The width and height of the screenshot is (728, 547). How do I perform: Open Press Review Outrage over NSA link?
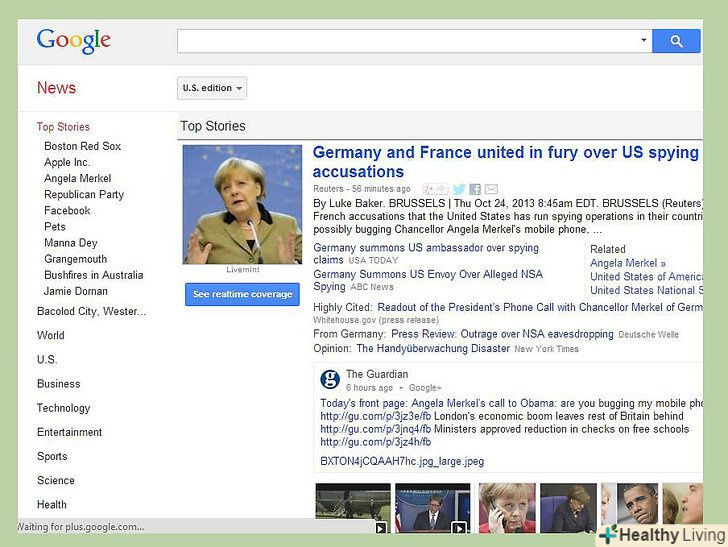[x=502, y=334]
